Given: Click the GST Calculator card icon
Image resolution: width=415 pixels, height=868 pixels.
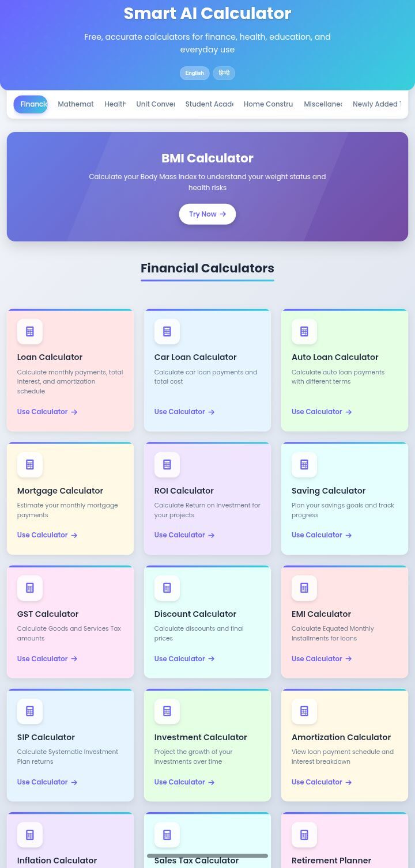Looking at the screenshot, I should (30, 587).
